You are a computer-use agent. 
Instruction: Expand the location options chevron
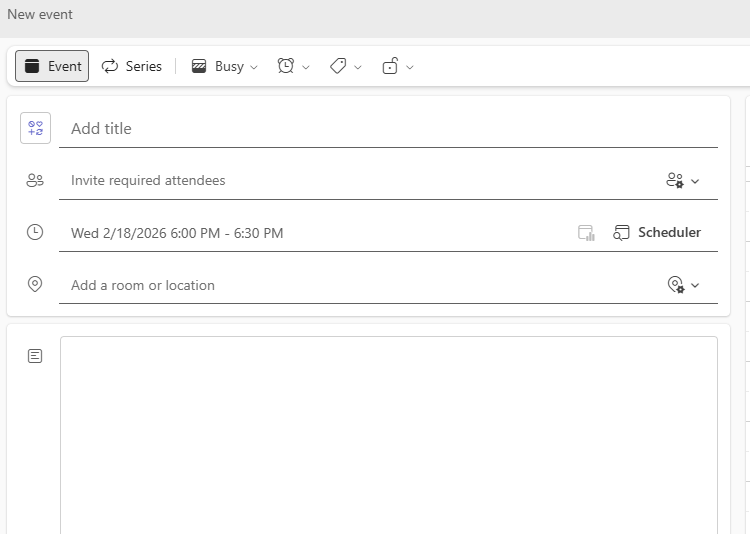tap(695, 285)
